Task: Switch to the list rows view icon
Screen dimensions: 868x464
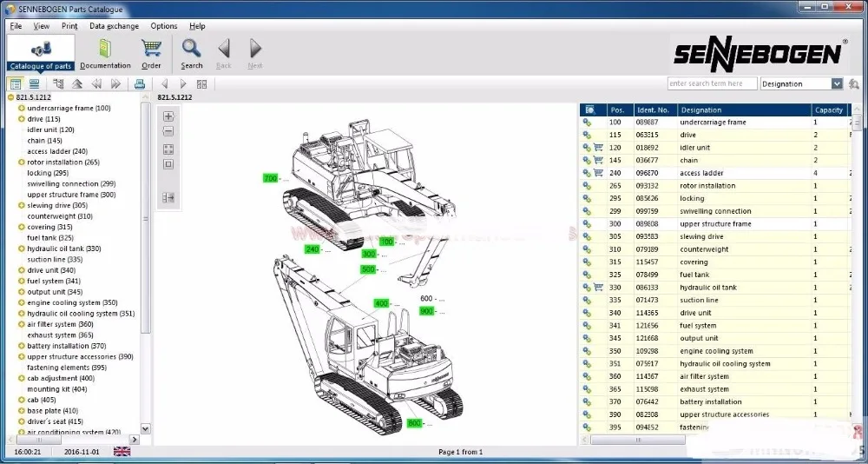Action: (35, 84)
